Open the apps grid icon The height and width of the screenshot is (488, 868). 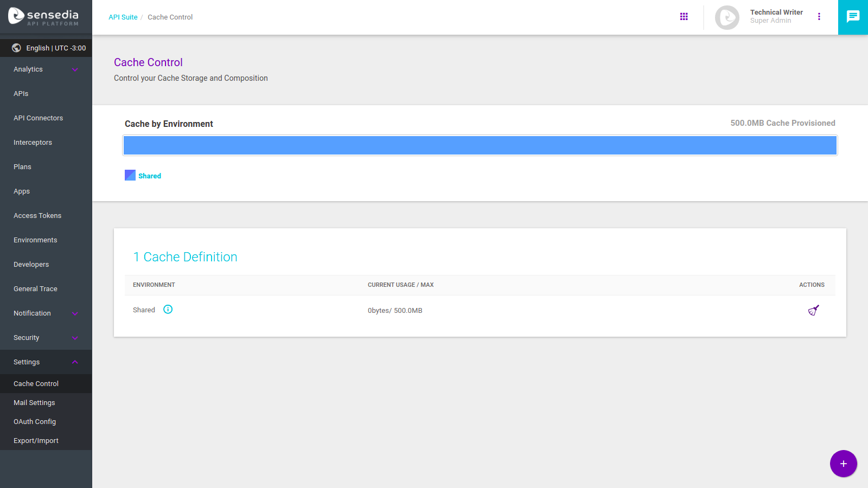[684, 17]
